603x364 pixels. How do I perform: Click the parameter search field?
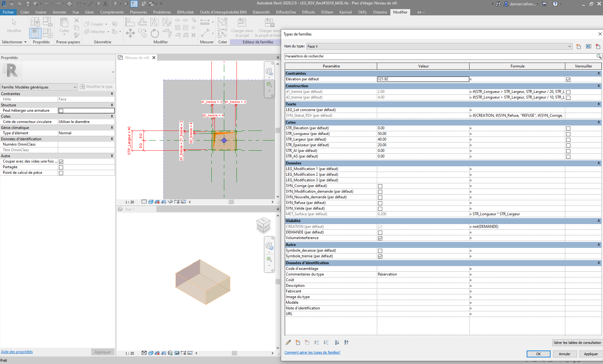[x=440, y=56]
